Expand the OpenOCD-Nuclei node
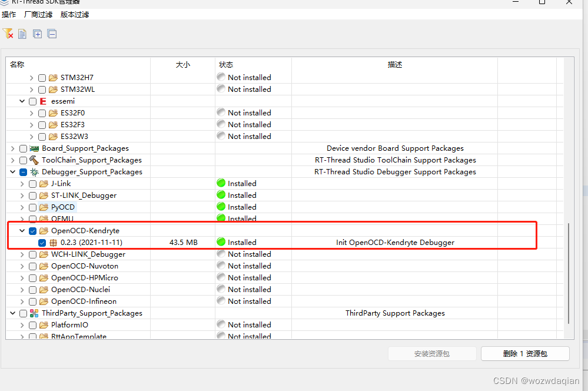Image resolution: width=588 pixels, height=391 pixels. coord(22,290)
